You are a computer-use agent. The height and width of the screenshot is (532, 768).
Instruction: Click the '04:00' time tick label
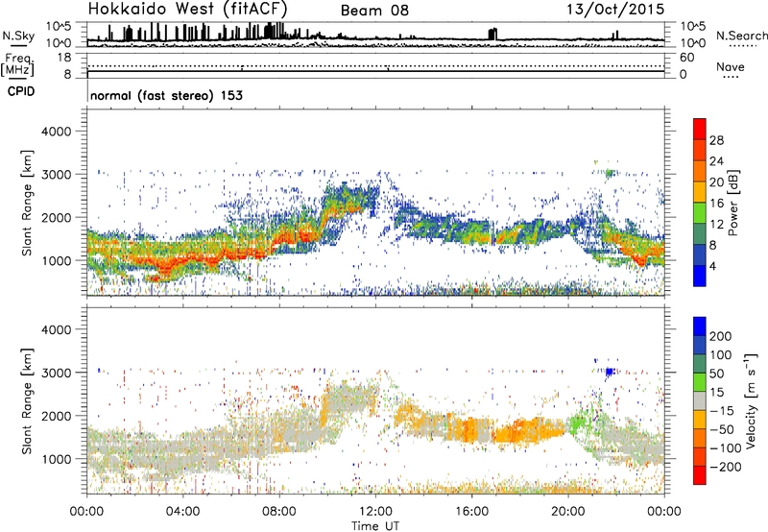(x=182, y=512)
